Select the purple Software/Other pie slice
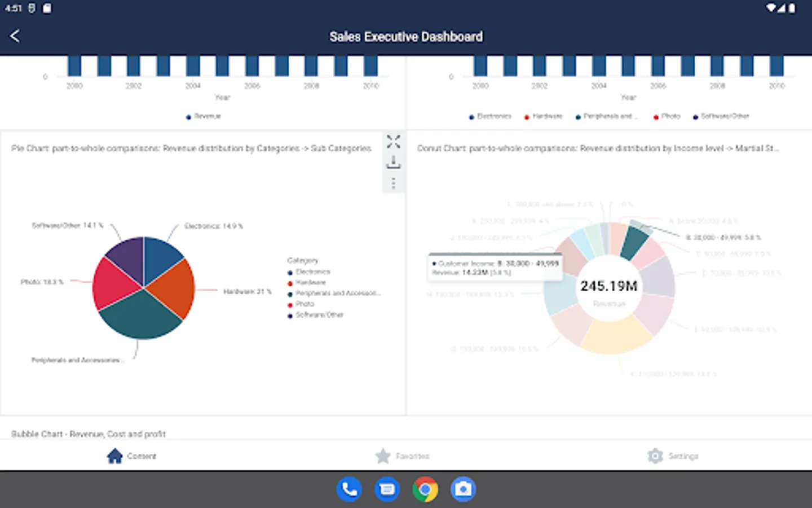 pyautogui.click(x=128, y=257)
